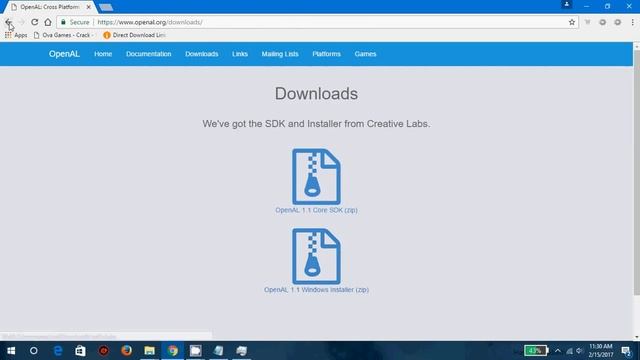
Task: Click the green Secure padlock icon
Action: [x=63, y=22]
